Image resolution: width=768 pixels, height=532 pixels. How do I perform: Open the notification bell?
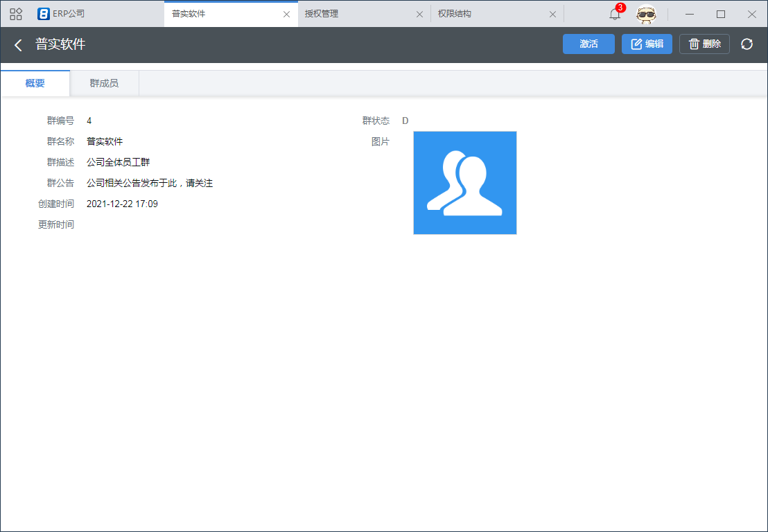click(x=615, y=14)
